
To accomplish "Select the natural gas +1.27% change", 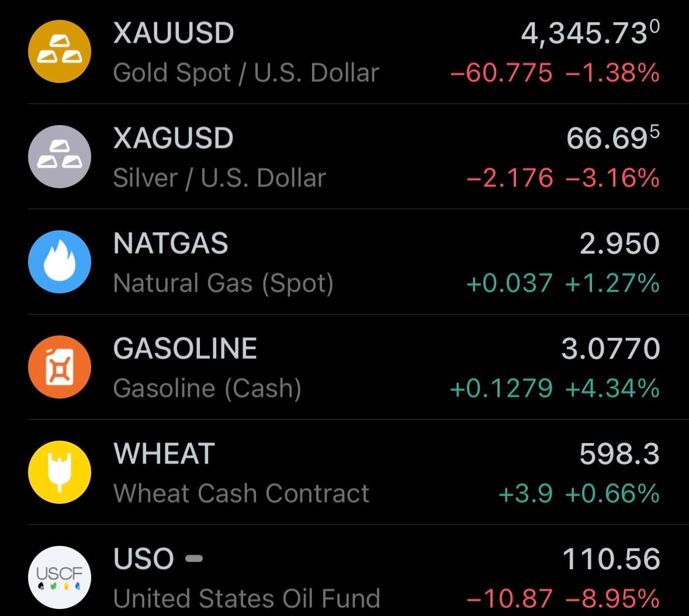I will [x=612, y=283].
